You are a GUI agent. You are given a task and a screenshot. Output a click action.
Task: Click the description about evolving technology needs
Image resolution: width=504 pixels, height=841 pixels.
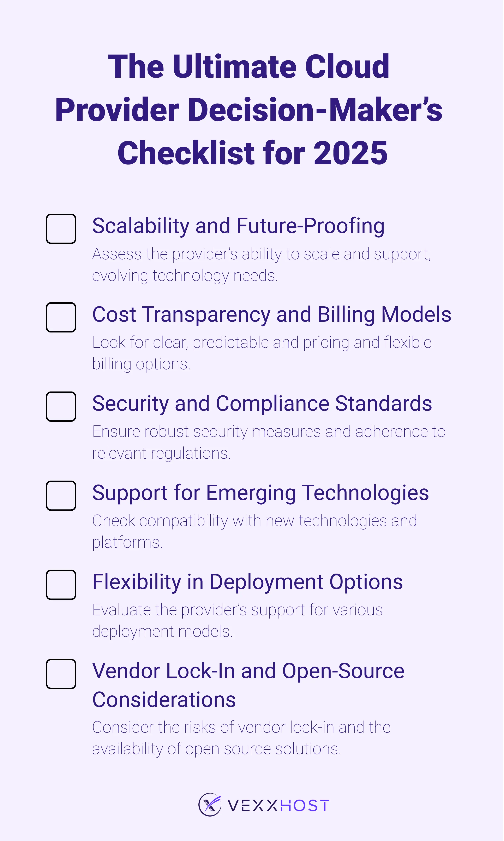262,265
